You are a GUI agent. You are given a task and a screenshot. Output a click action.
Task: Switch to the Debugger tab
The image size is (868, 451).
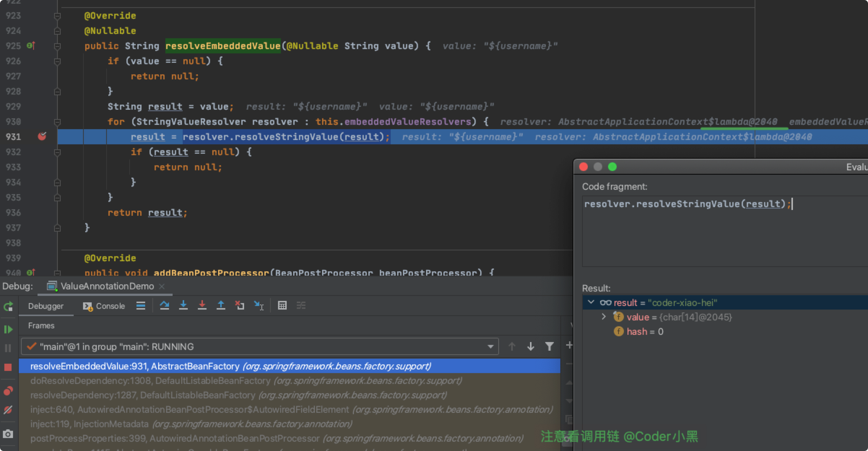pyautogui.click(x=46, y=306)
